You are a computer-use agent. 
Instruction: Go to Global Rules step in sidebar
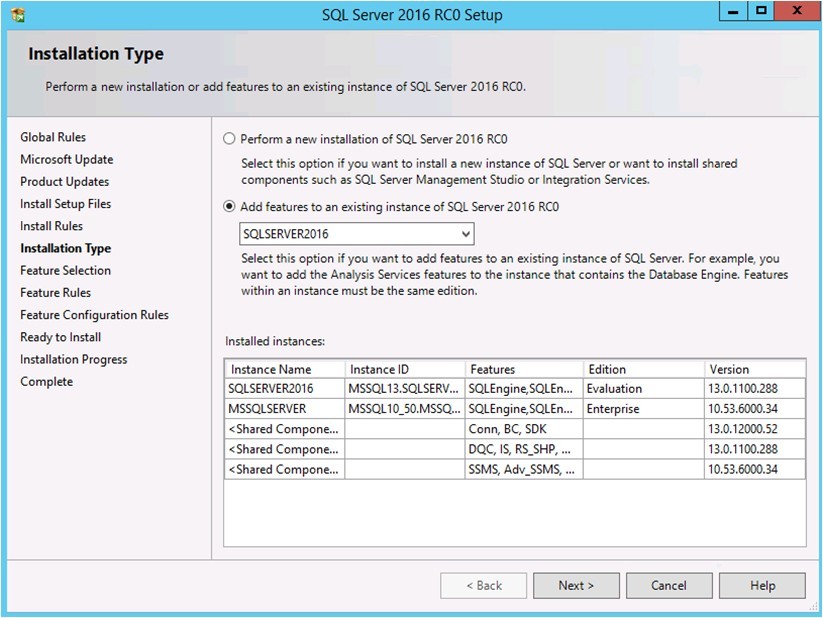coord(53,137)
